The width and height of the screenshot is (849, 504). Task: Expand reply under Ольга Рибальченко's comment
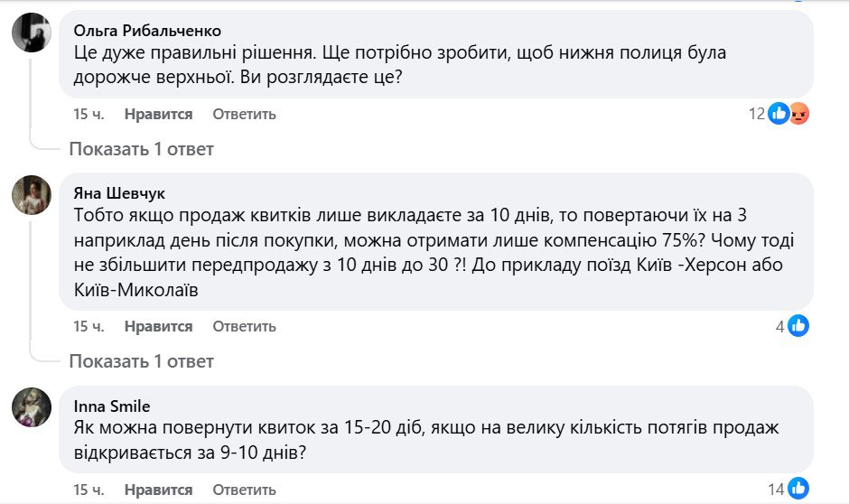pyautogui.click(x=142, y=149)
